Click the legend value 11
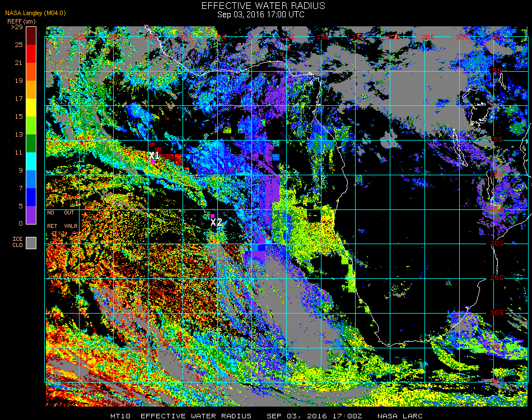Screen dimensions: 532x420 pyautogui.click(x=18, y=153)
